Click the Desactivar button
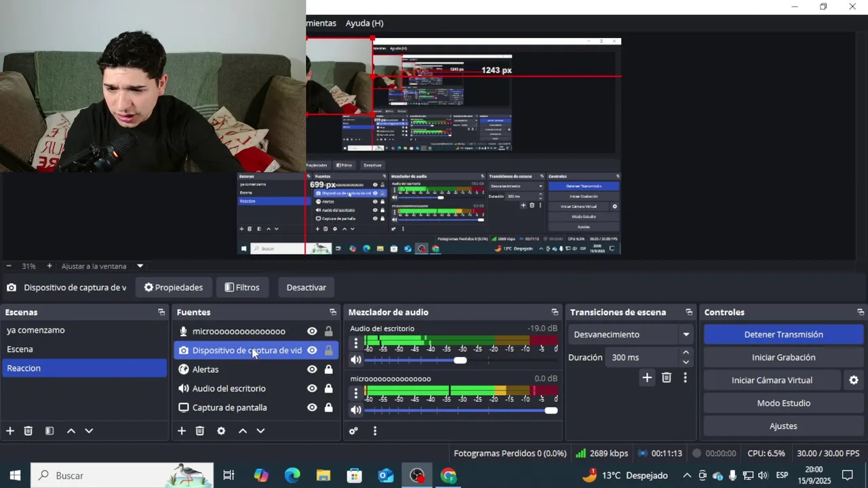Image resolution: width=868 pixels, height=488 pixels. [306, 287]
